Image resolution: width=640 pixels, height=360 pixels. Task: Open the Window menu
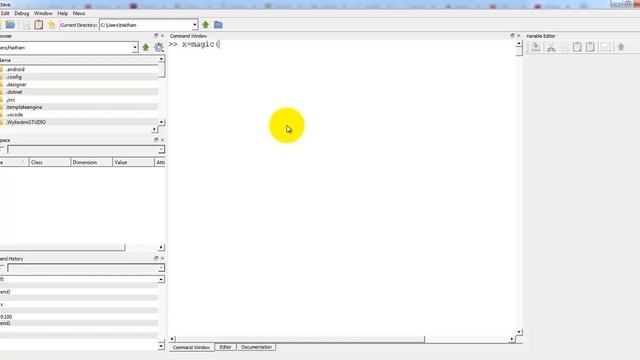click(x=43, y=13)
